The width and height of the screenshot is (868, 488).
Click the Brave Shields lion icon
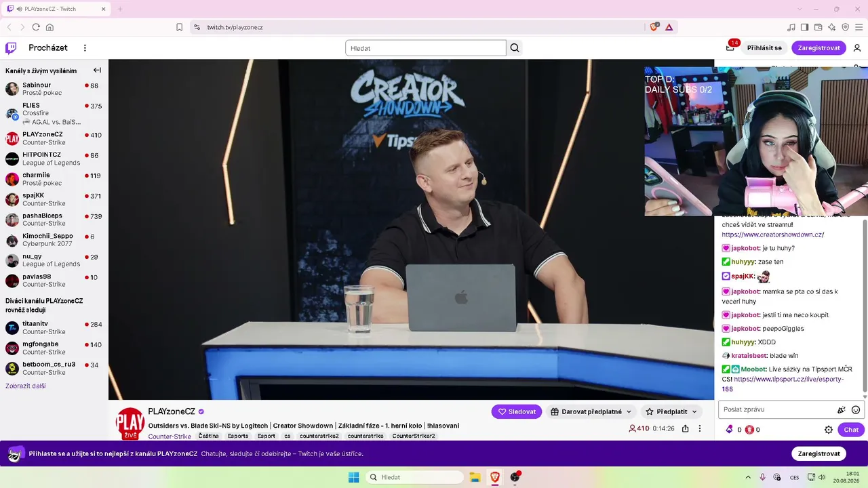click(654, 27)
